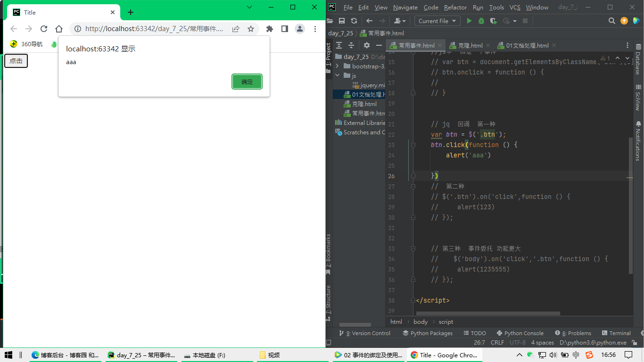Open PyCharm Search Everywhere magnifier
The image size is (644, 362).
pos(612,21)
